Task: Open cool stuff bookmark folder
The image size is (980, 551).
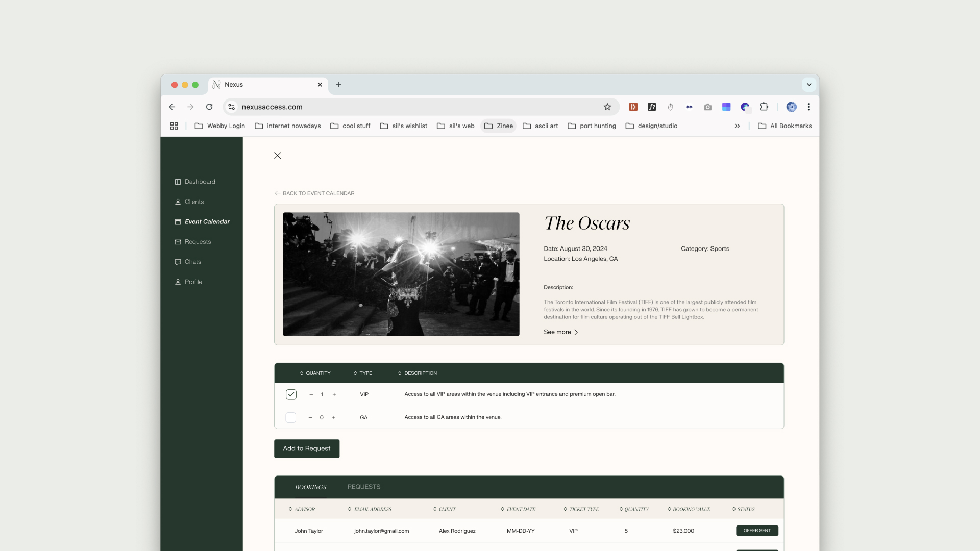Action: 350,126
